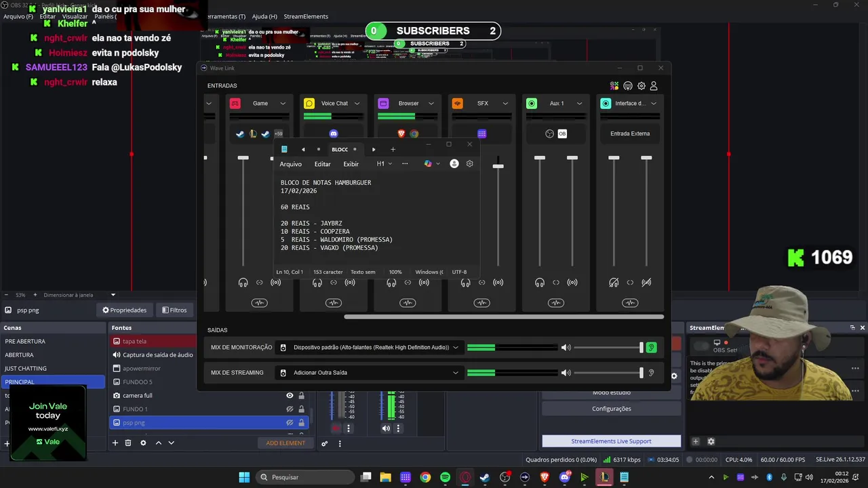Screen dimensions: 868x488
Task: Click the +59 apps badge in Game channel
Action: pos(278,134)
